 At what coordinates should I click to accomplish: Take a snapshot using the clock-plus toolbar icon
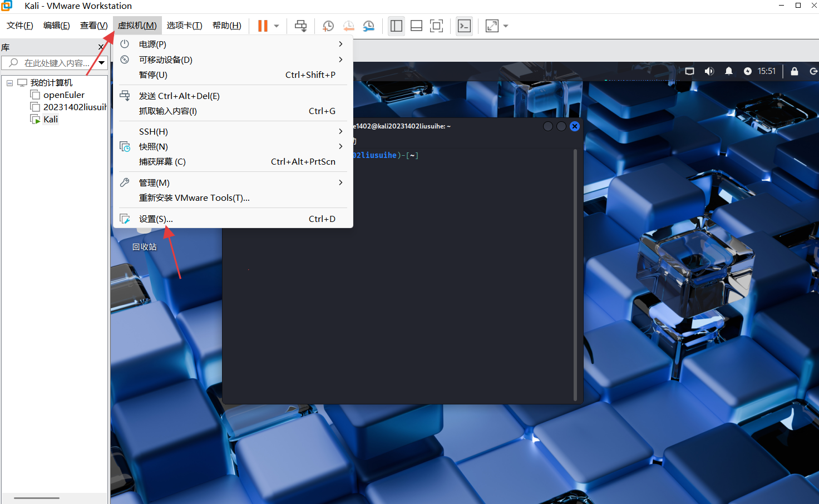[x=328, y=26]
